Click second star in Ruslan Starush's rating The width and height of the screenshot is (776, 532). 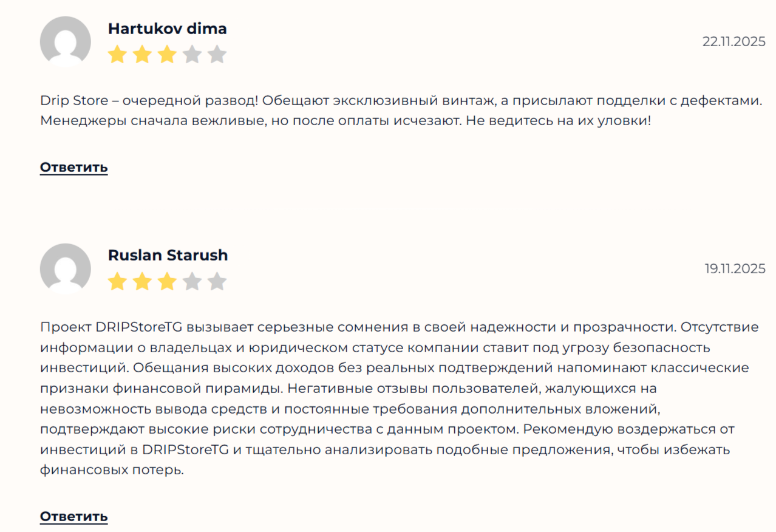click(x=142, y=282)
